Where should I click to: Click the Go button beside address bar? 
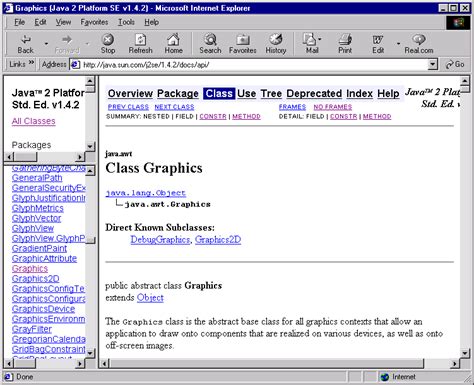pyautogui.click(x=455, y=64)
